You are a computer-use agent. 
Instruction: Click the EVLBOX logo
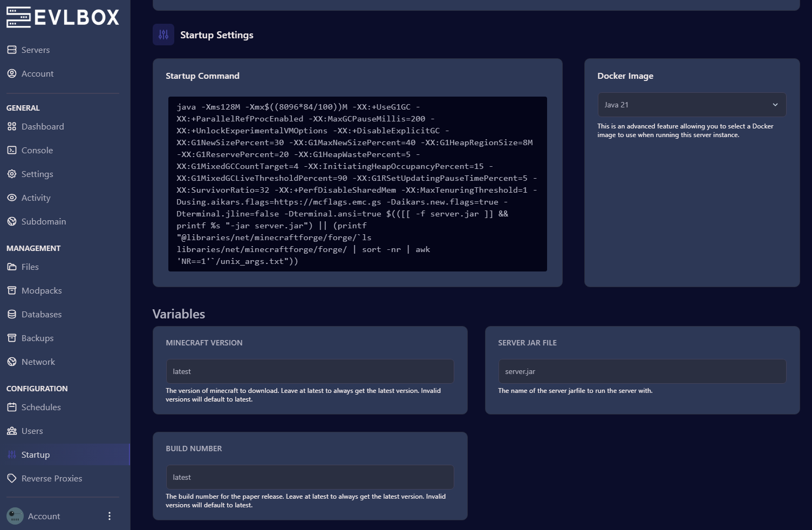[63, 17]
